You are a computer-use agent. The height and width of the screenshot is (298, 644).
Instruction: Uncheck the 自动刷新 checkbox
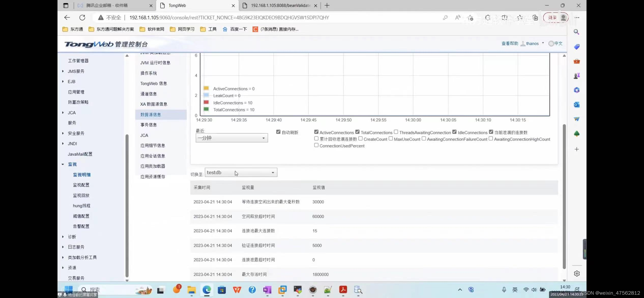pyautogui.click(x=278, y=132)
